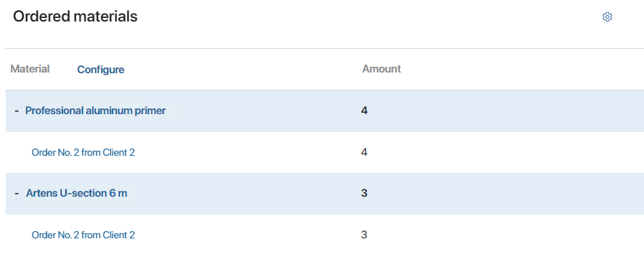Click blank area in highlighted Artens row
Viewport: 644px width, 262px height.
[505, 193]
